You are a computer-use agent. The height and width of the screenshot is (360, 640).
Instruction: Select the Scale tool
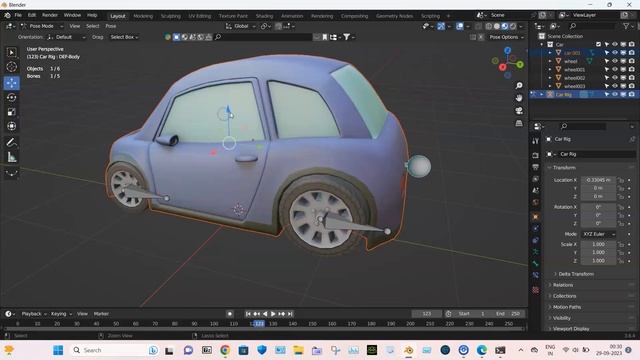click(11, 112)
